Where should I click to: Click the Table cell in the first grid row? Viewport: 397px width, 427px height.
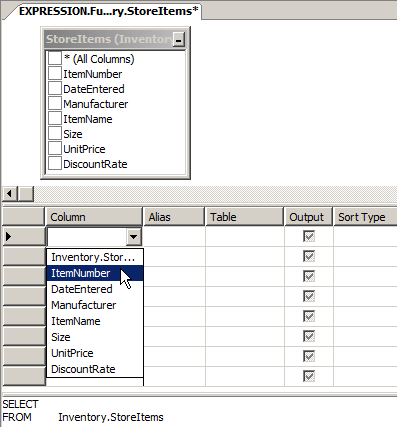click(245, 237)
